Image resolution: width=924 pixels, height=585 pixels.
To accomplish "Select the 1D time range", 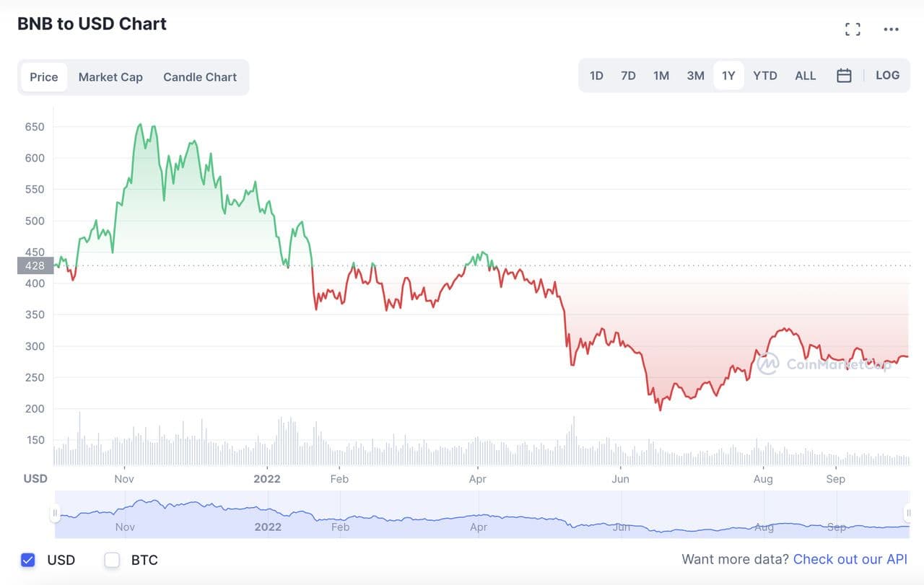I will click(x=596, y=76).
